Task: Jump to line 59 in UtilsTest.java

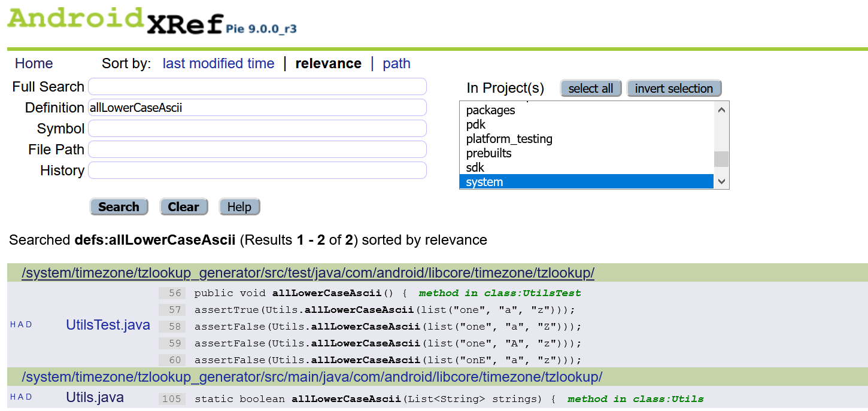Action: click(x=172, y=343)
